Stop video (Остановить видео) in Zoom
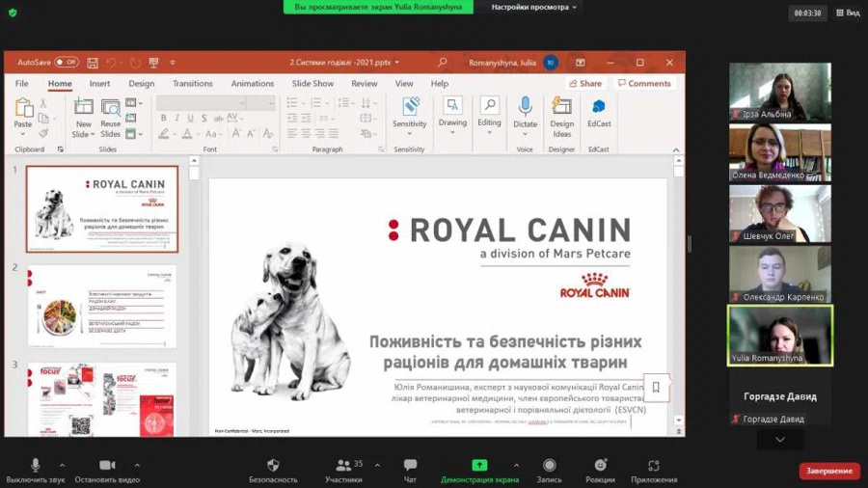This screenshot has width=868, height=488. [107, 471]
